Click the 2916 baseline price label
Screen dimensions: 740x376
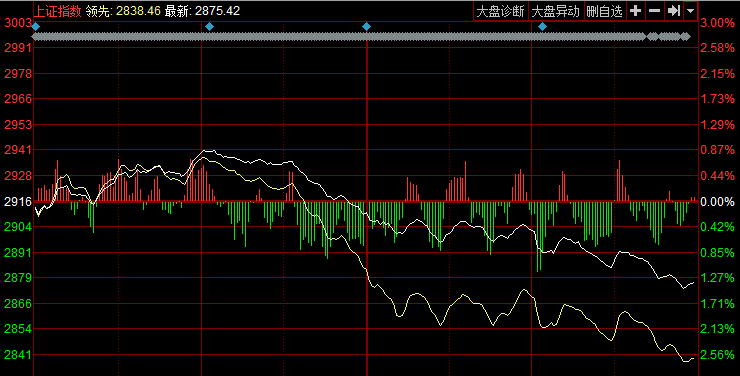18,201
